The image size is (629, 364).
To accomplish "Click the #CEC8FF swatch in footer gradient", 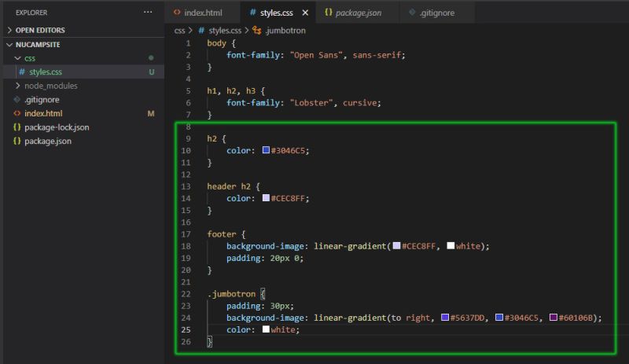I will 397,245.
